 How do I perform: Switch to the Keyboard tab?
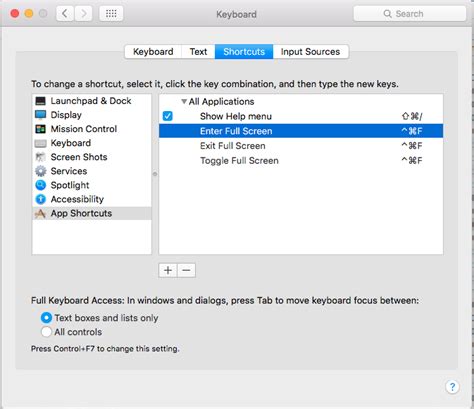153,52
